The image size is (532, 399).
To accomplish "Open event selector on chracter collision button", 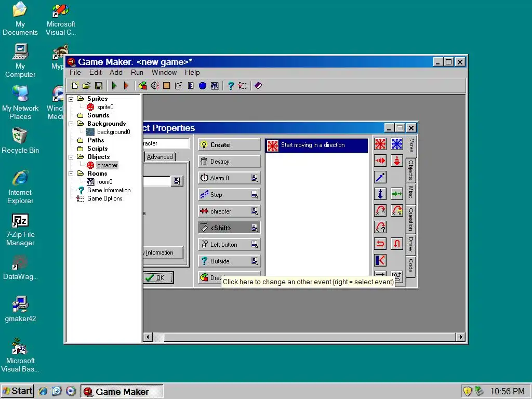I will tap(255, 211).
